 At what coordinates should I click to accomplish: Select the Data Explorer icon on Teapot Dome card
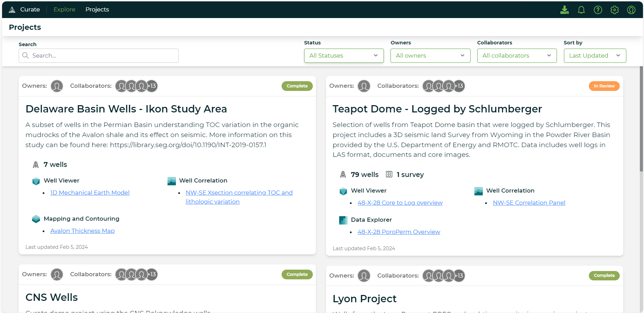[343, 220]
